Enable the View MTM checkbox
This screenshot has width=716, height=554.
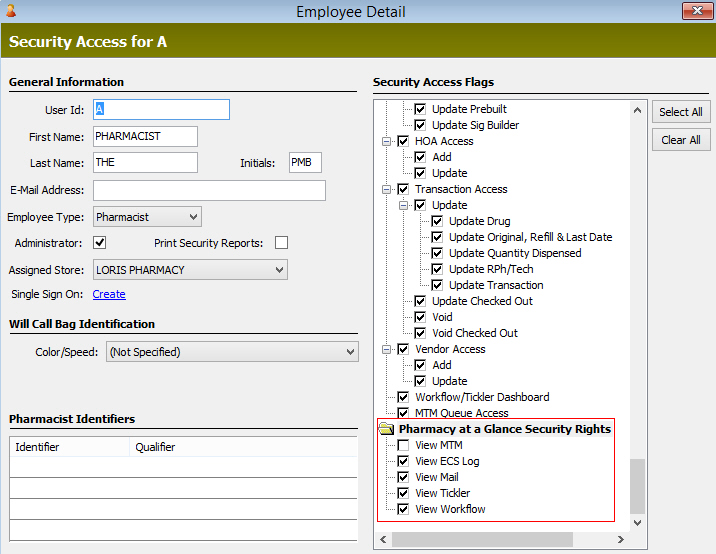tap(403, 445)
